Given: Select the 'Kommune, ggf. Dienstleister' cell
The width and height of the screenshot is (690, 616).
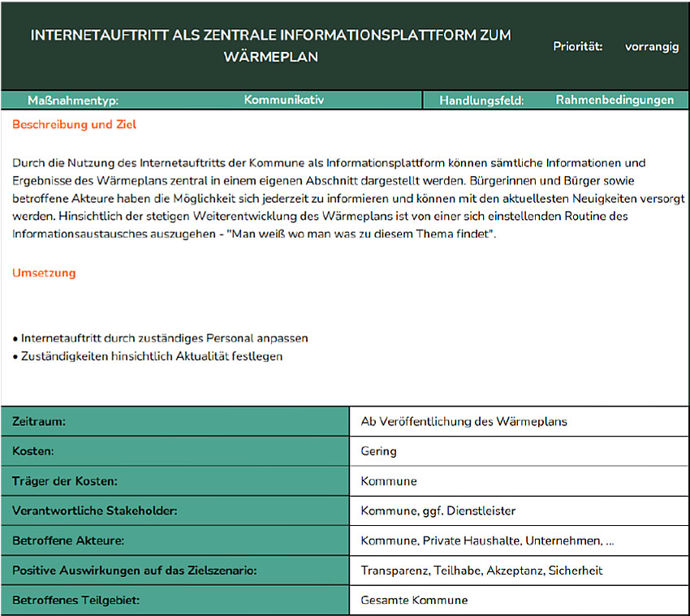Looking at the screenshot, I should pos(438,510).
